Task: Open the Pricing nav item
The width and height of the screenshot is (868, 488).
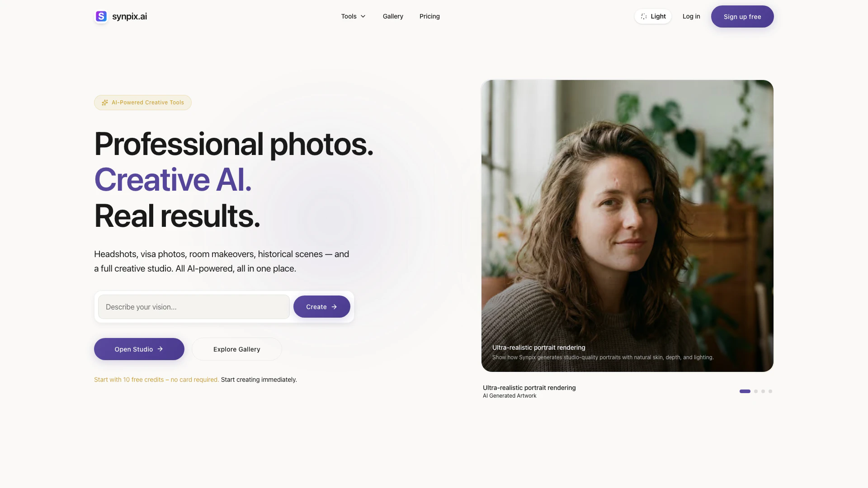Action: 429,16
